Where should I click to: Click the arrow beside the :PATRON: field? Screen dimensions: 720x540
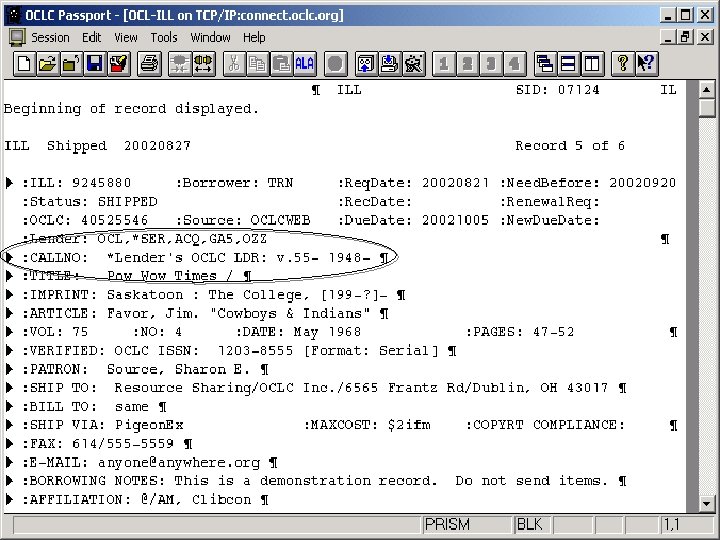pyautogui.click(x=9, y=369)
